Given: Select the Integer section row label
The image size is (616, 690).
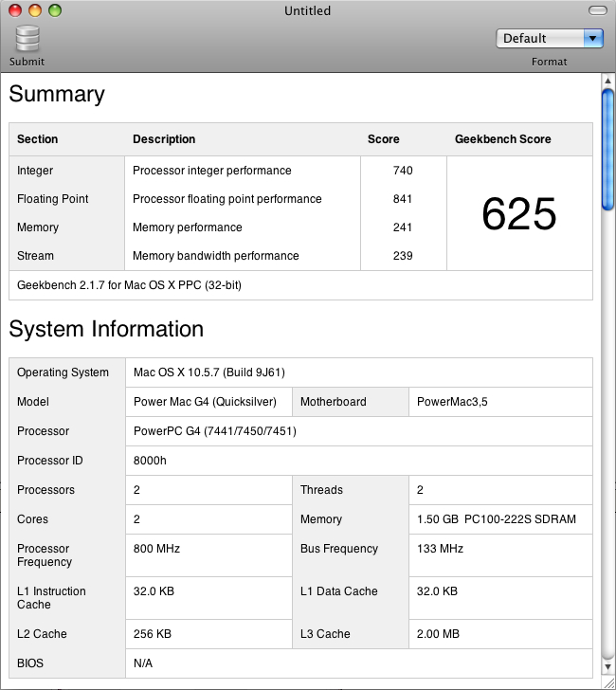Looking at the screenshot, I should 35,171.
